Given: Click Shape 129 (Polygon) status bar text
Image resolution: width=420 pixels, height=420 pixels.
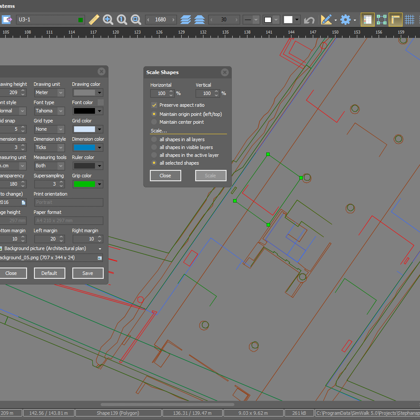Looking at the screenshot, I should click(118, 413).
